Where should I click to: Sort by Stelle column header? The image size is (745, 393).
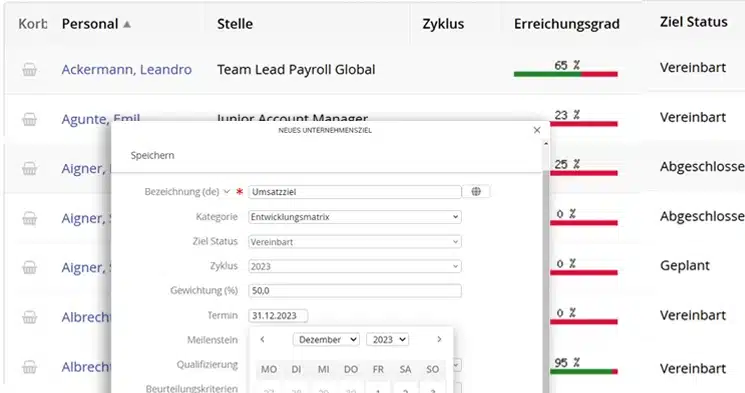tap(235, 24)
